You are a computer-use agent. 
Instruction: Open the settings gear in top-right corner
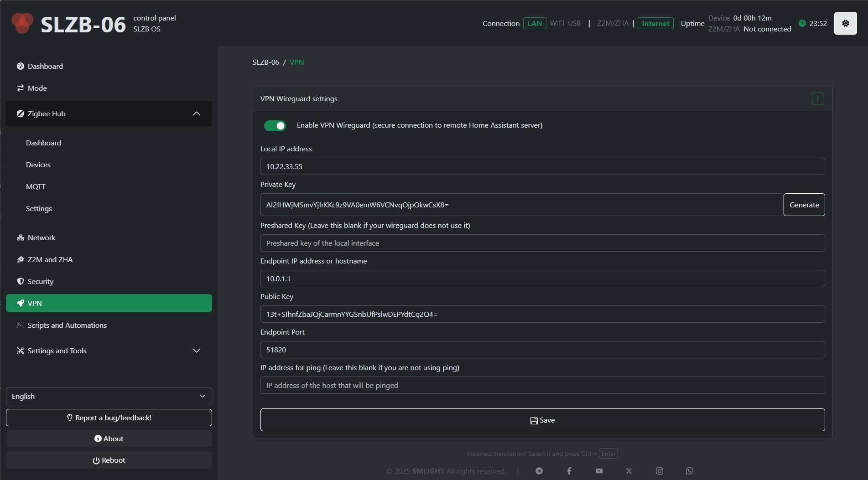tap(845, 23)
